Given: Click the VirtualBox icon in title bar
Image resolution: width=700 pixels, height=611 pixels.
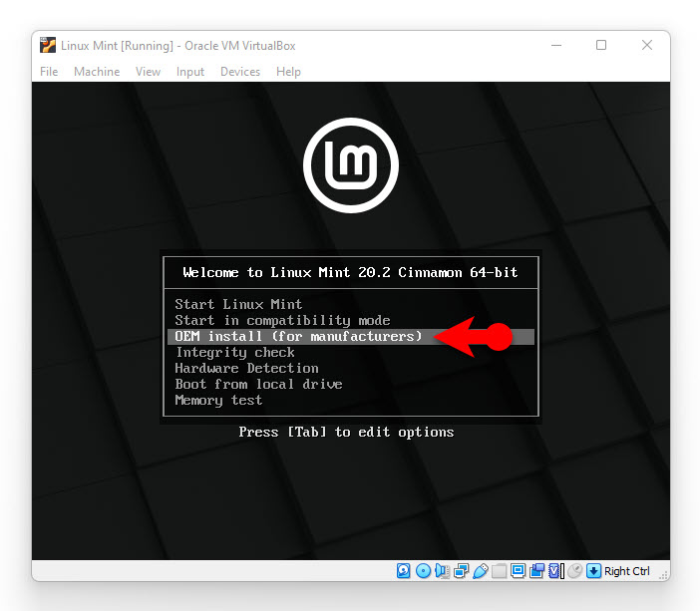Looking at the screenshot, I should (48, 46).
